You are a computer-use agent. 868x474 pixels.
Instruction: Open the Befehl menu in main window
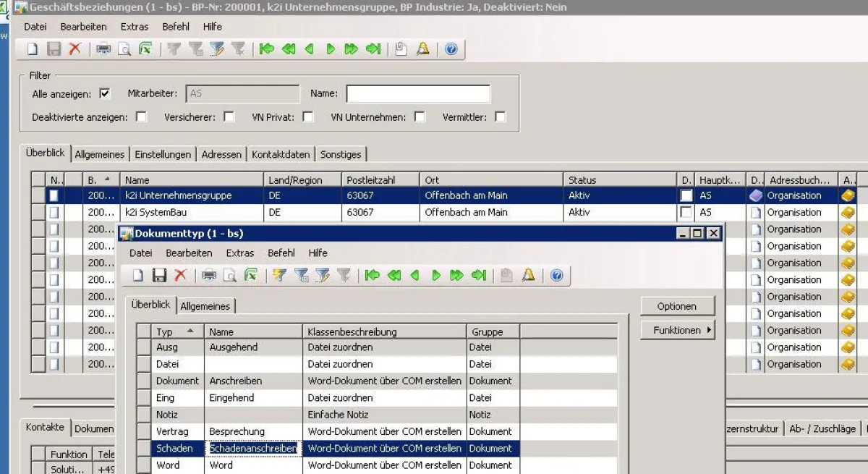pos(176,26)
